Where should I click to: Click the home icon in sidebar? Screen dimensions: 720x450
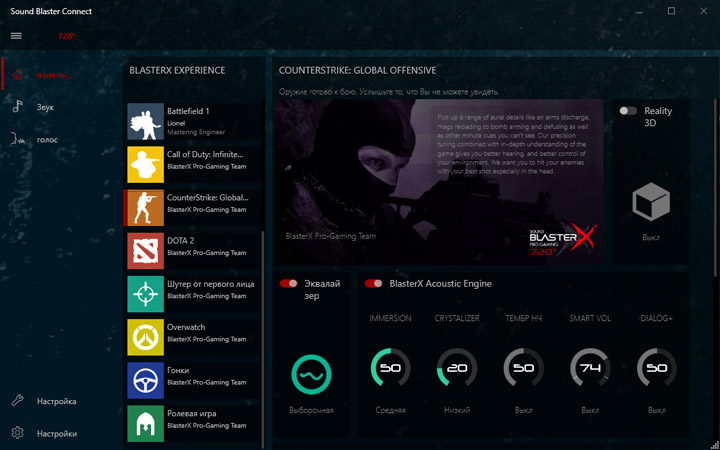[17, 74]
